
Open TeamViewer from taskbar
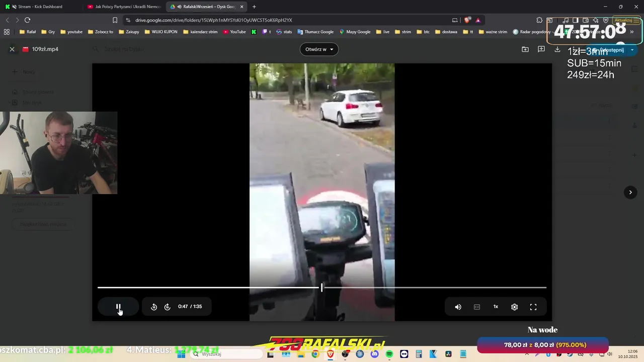(x=404, y=354)
